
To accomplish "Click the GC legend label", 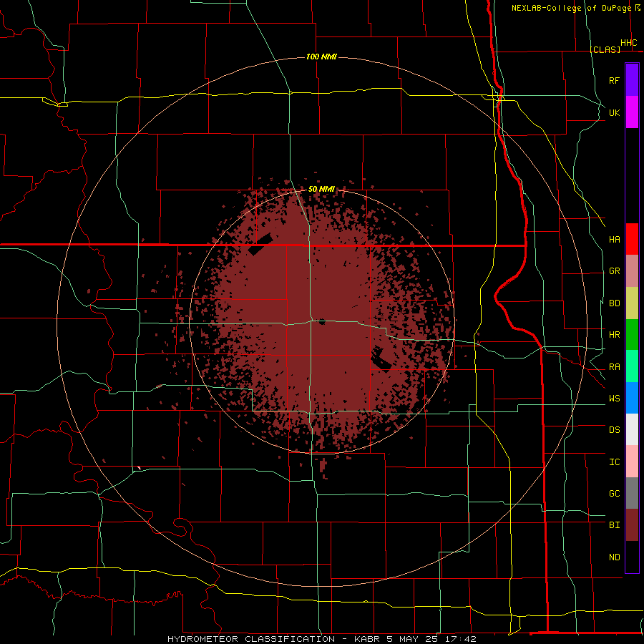I will [x=615, y=494].
